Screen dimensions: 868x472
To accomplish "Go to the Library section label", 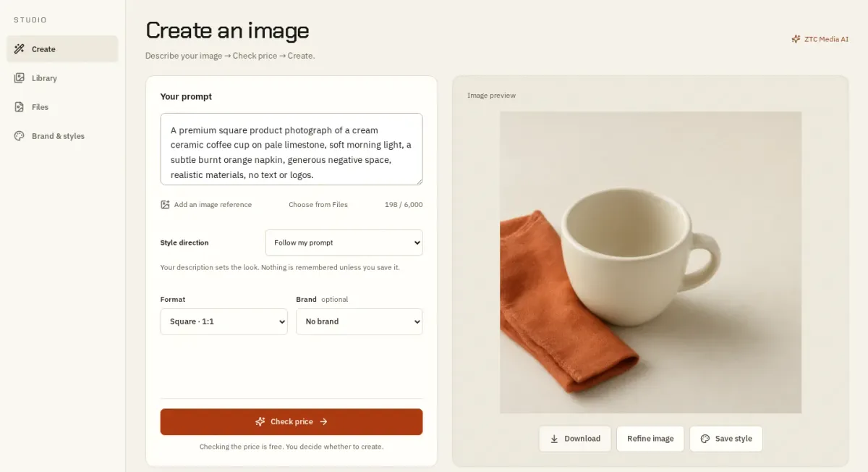I will [44, 78].
